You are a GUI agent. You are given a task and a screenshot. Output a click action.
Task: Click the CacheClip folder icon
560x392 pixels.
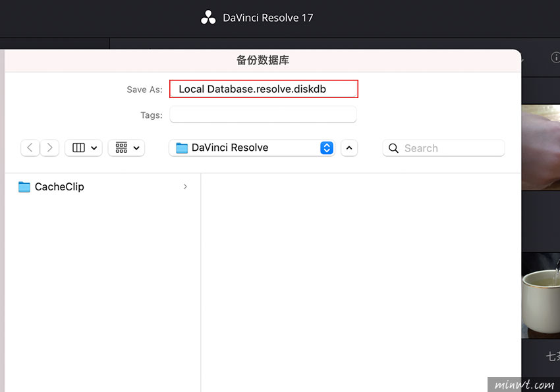24,186
